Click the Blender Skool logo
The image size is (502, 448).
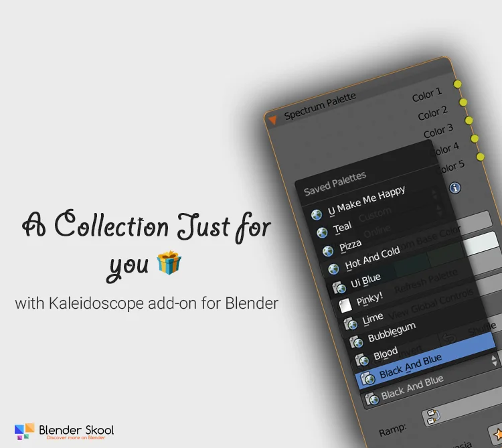pos(64,431)
